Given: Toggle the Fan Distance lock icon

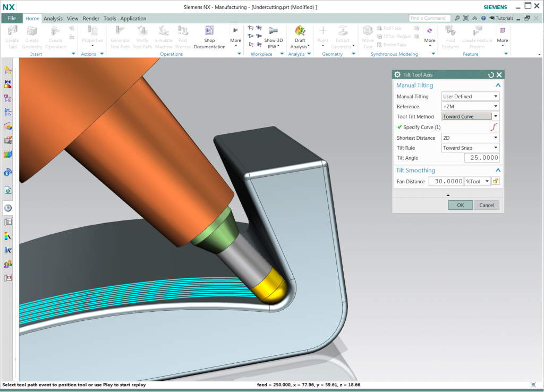Looking at the screenshot, I should [495, 181].
